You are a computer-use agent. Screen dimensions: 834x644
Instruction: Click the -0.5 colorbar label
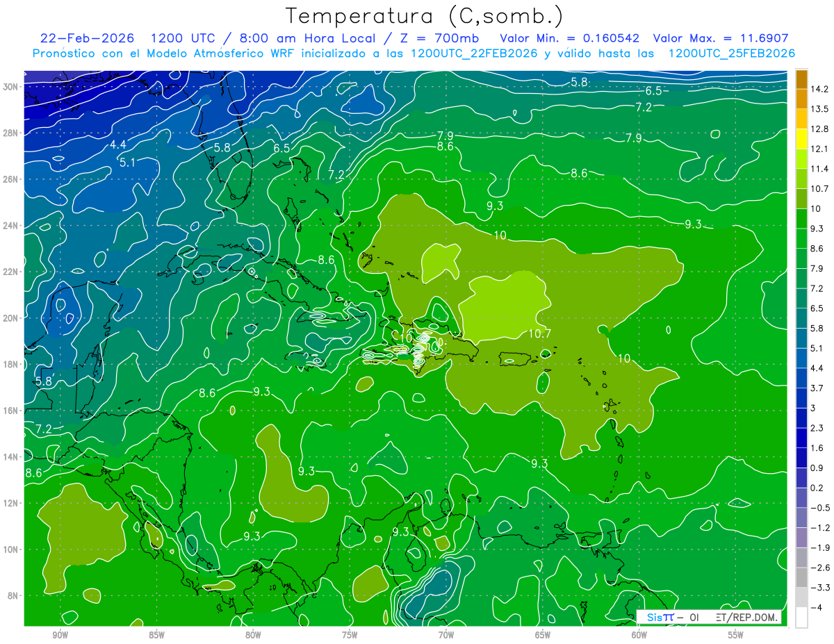tap(819, 508)
